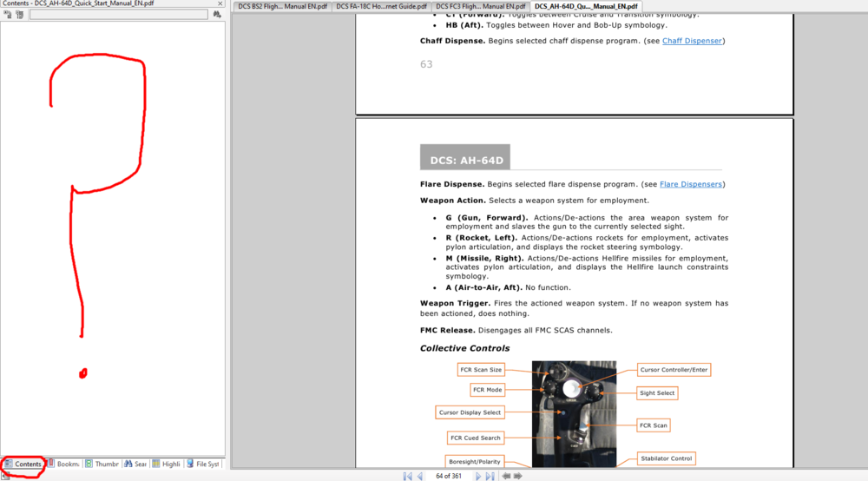The width and height of the screenshot is (868, 481).
Task: Click the FCR Scan Size label box
Action: point(481,370)
